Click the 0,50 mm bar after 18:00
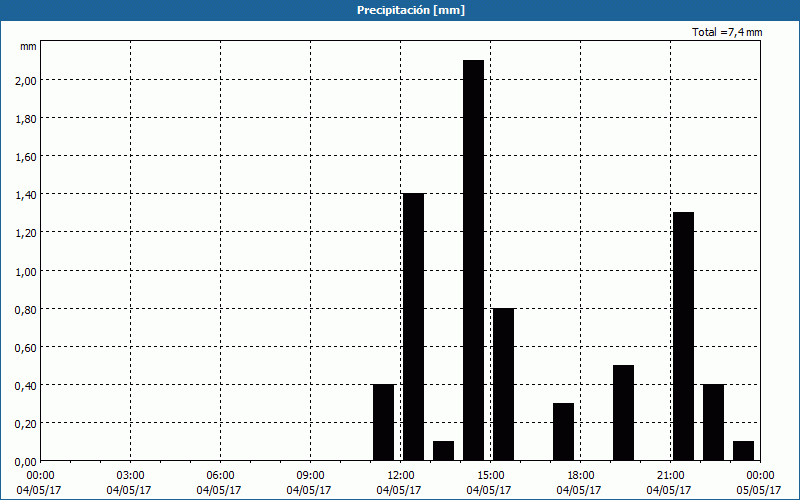The height and width of the screenshot is (500, 800). 623,413
